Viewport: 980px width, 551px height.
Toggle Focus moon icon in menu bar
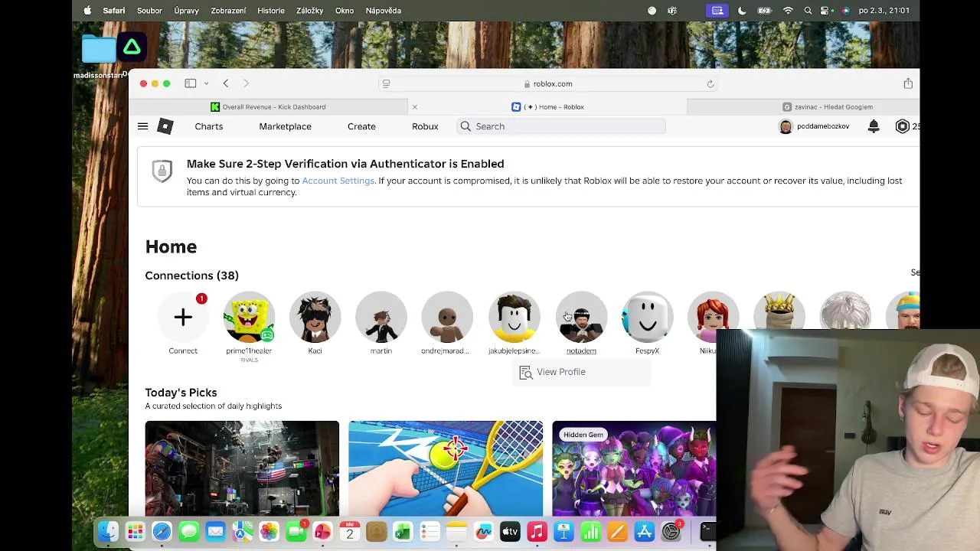point(742,11)
